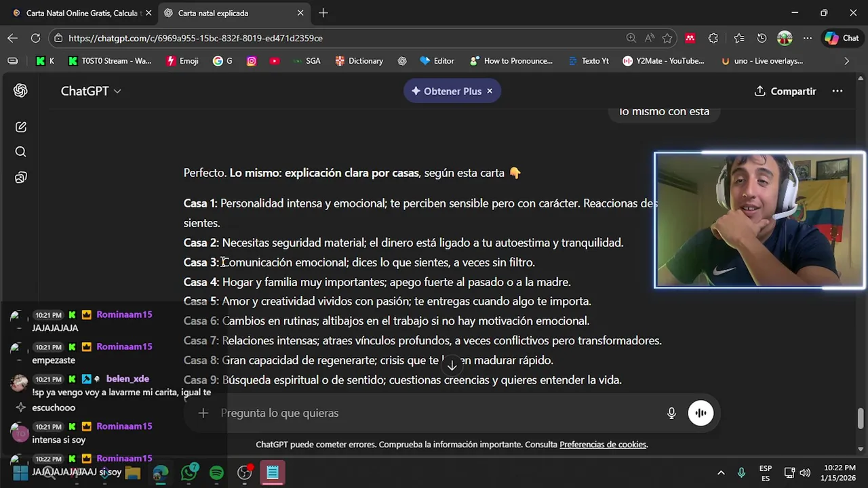Show hidden system tray icons chevron

(x=721, y=472)
